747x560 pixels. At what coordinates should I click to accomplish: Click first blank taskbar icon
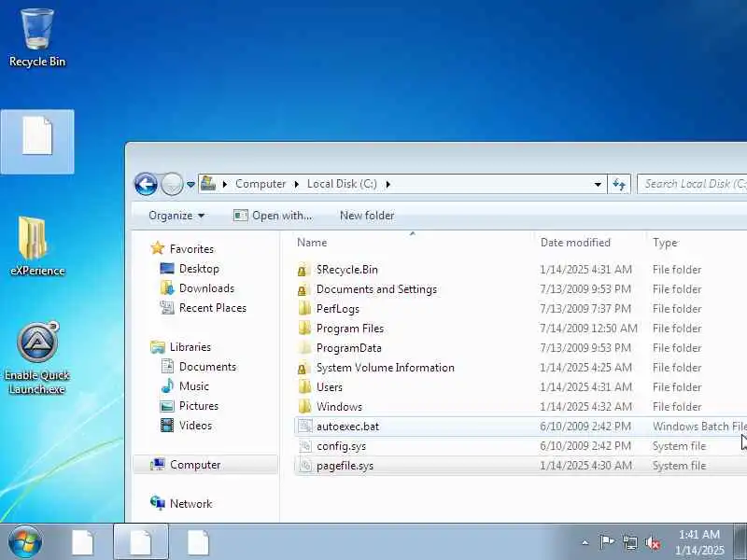click(83, 542)
